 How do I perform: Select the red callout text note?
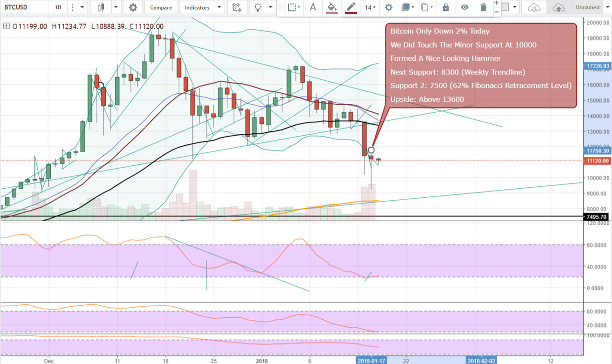[481, 65]
